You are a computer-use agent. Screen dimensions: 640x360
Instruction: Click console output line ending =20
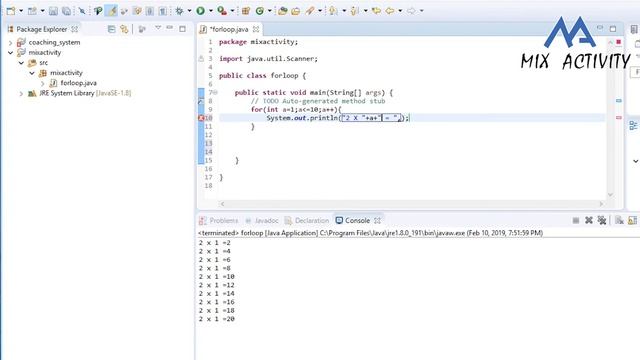click(x=217, y=319)
